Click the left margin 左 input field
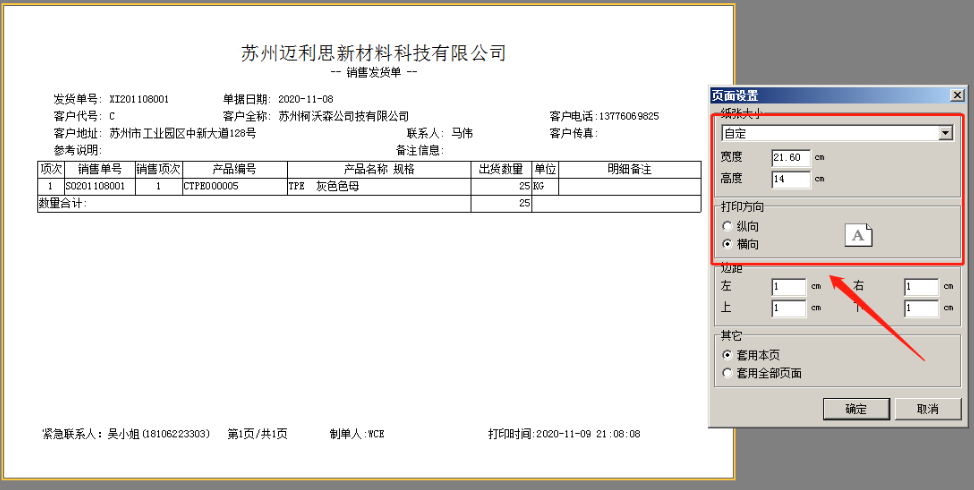The height and width of the screenshot is (490, 974). pyautogui.click(x=788, y=287)
